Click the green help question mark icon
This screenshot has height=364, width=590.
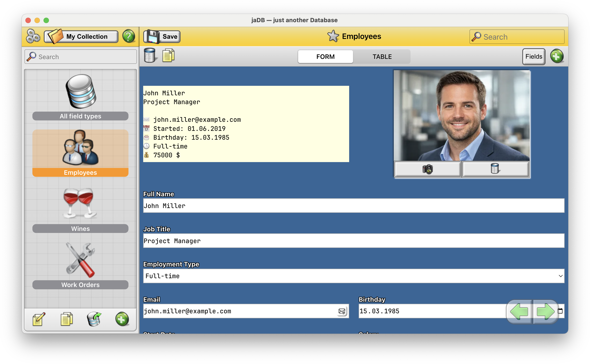(129, 36)
